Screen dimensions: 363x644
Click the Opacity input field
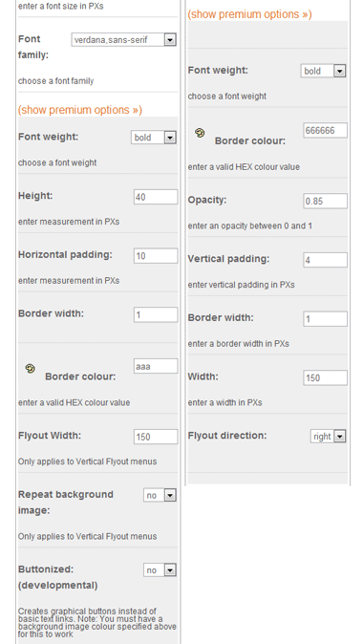point(325,201)
